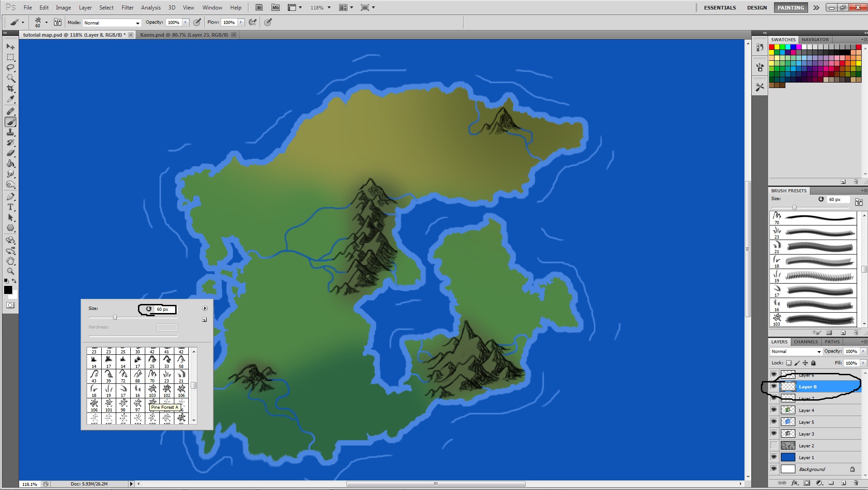Open the Layers Opacity slider arrow
868x490 pixels.
coord(863,351)
